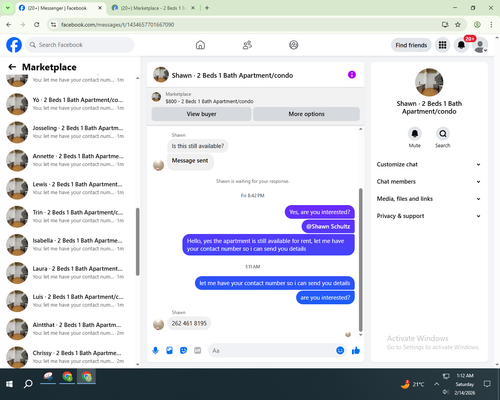Open the weather 21°C taskbar widget
Image resolution: width=500 pixels, height=400 pixels.
pyautogui.click(x=413, y=384)
